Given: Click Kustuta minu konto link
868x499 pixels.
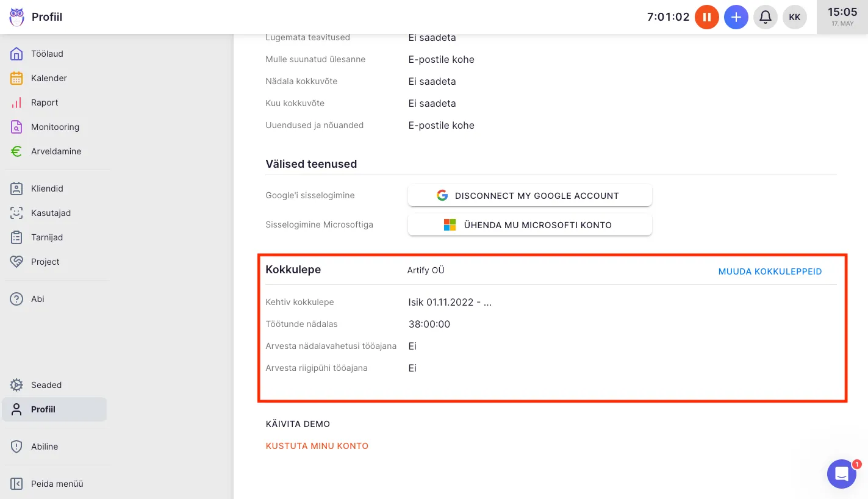Looking at the screenshot, I should point(317,446).
